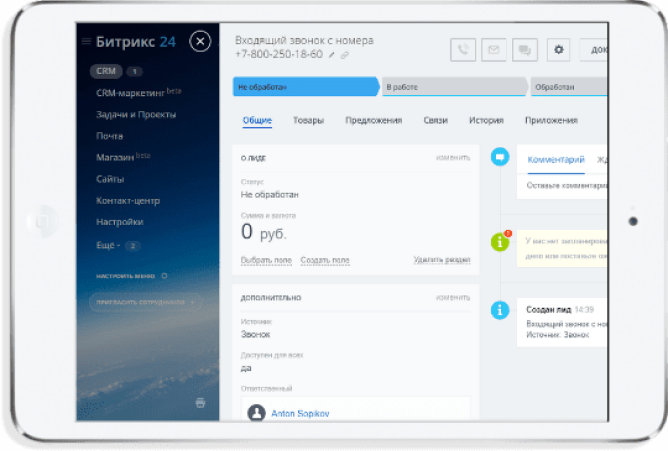Switch to the Товары tab
The width and height of the screenshot is (668, 451).
[x=308, y=121]
